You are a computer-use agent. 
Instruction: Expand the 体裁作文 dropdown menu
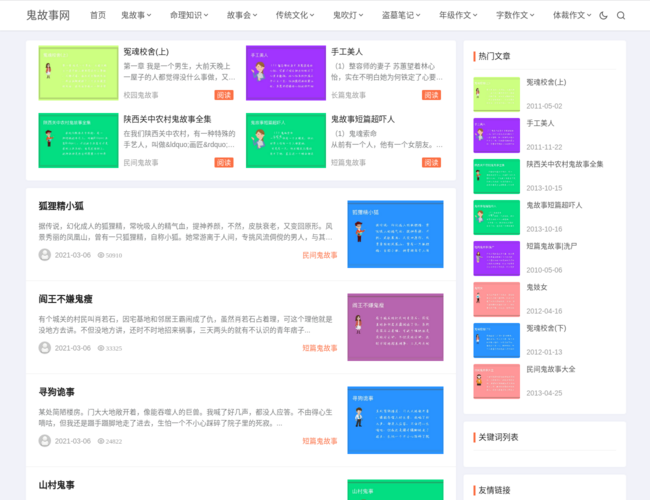coord(572,15)
